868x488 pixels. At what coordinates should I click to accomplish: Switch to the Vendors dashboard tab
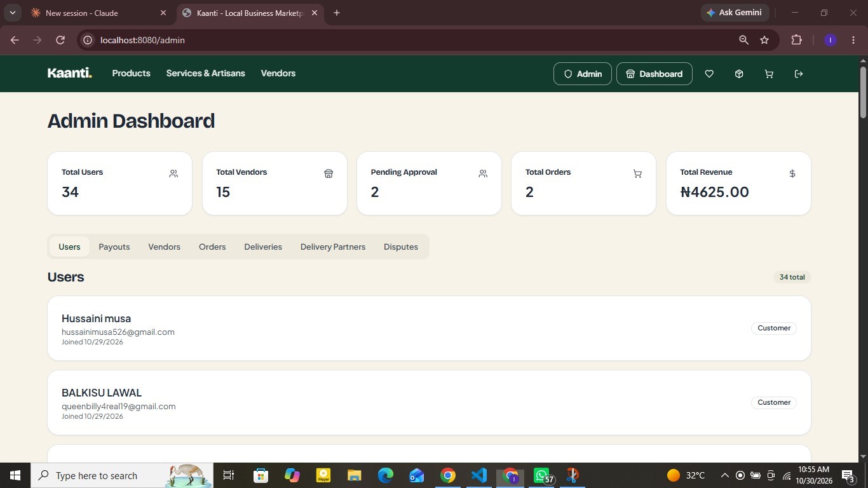pos(165,247)
